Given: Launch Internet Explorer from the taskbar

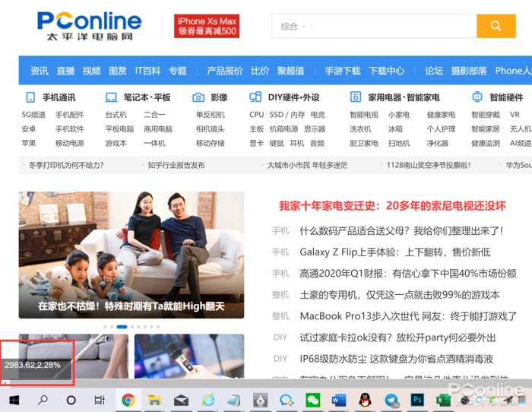Looking at the screenshot, I should (207, 400).
